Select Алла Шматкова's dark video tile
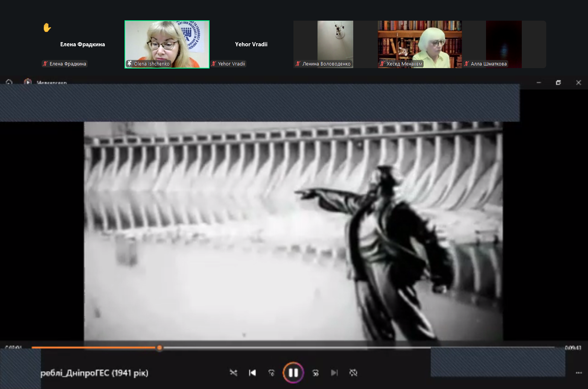The height and width of the screenshot is (389, 588). (x=504, y=44)
